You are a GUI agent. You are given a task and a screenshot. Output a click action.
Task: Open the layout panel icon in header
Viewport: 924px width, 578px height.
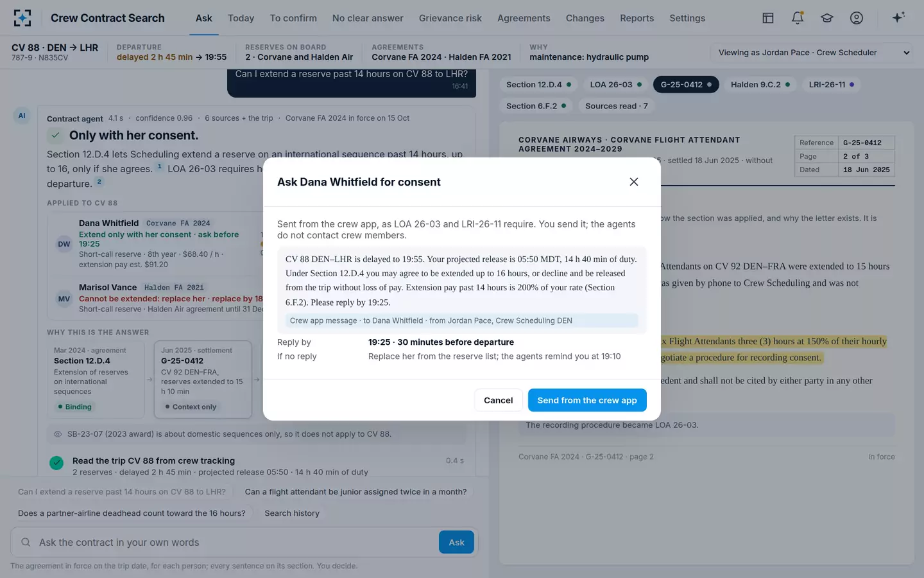tap(768, 18)
